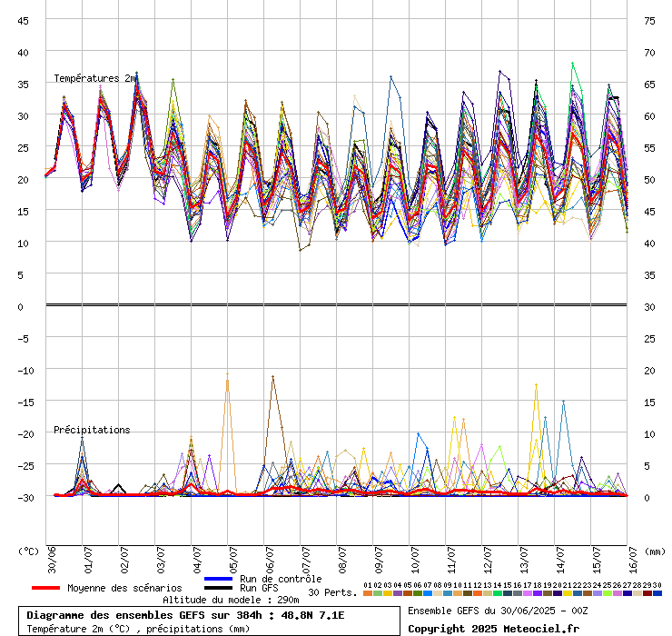Click the 30/06 date axis label

(x=52, y=560)
